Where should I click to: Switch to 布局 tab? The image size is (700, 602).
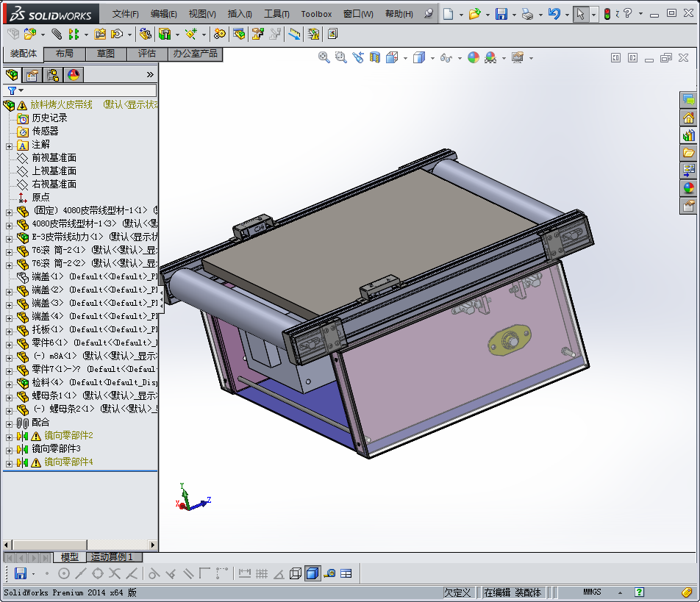click(64, 54)
